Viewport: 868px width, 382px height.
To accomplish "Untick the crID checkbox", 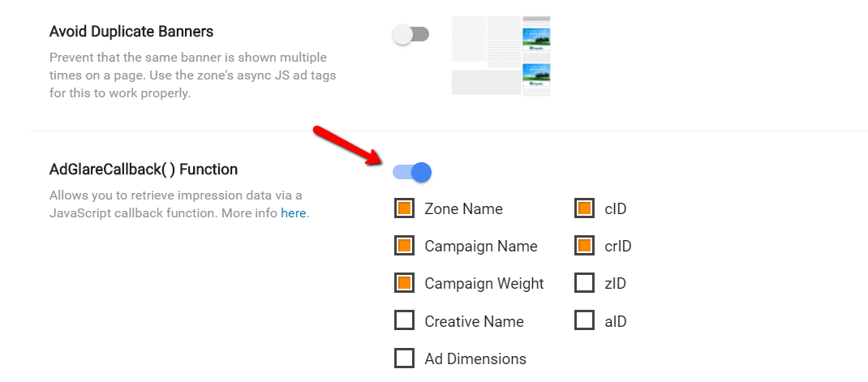I will [x=585, y=246].
